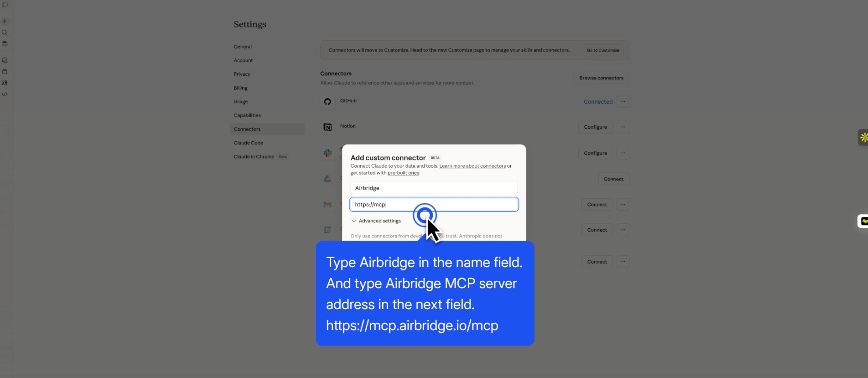Image resolution: width=868 pixels, height=378 pixels.
Task: Click the Google Drive connector icon
Action: point(327,179)
